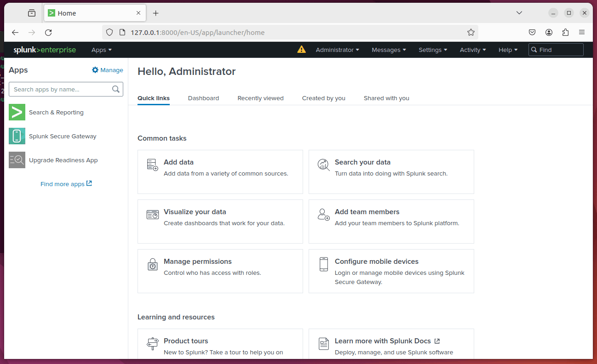Click the Add data card title

click(178, 162)
